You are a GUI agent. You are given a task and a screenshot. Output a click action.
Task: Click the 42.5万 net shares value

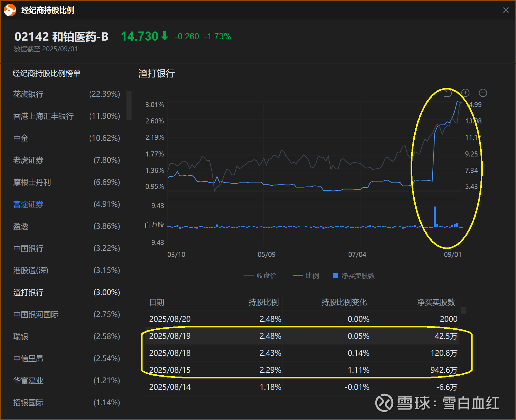pyautogui.click(x=446, y=336)
